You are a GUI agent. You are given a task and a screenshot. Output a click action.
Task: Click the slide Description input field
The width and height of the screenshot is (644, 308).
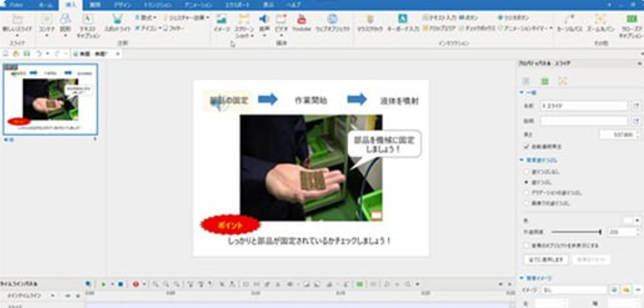[584, 121]
